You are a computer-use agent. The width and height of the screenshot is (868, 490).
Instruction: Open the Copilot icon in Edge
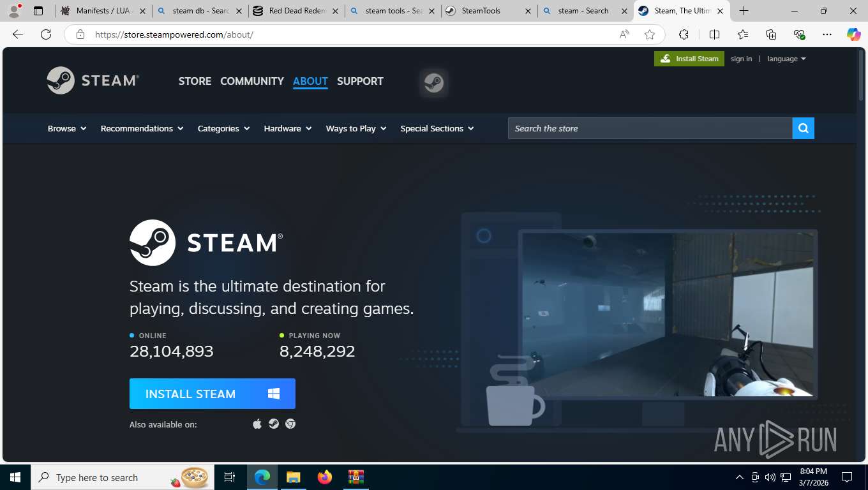pyautogui.click(x=854, y=34)
